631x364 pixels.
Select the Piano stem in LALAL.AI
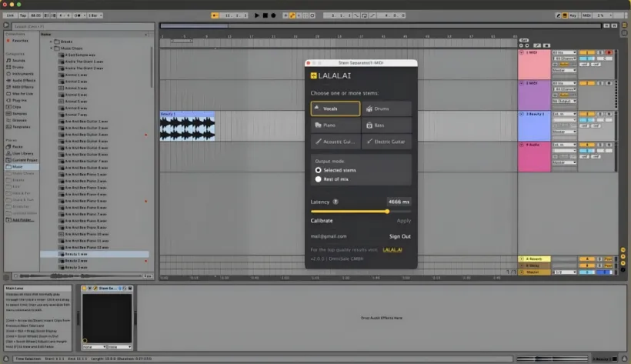[336, 125]
